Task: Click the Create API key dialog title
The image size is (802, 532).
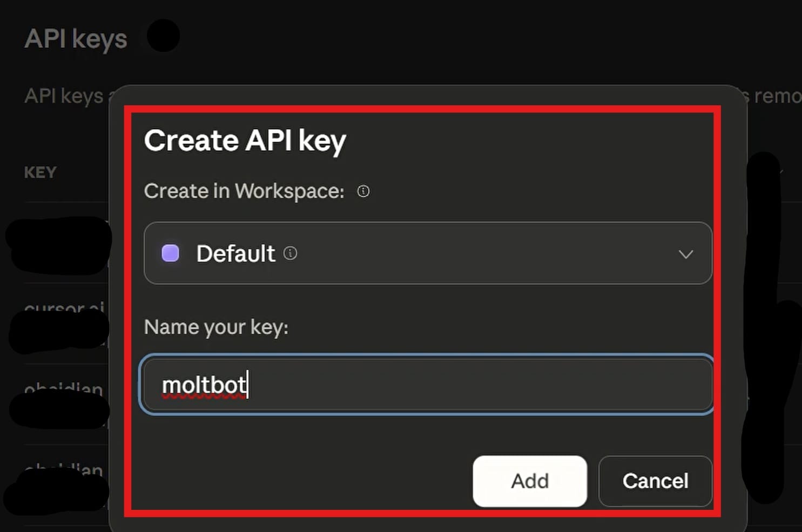Action: tap(245, 141)
